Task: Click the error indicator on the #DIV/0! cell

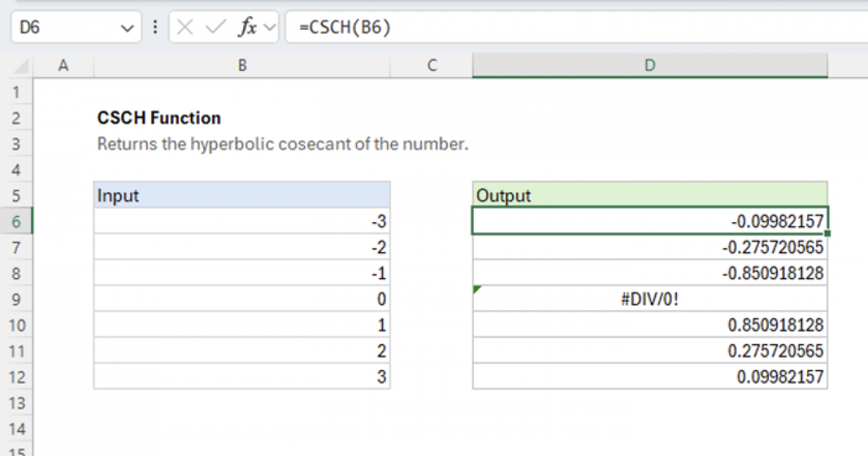Action: [x=477, y=287]
